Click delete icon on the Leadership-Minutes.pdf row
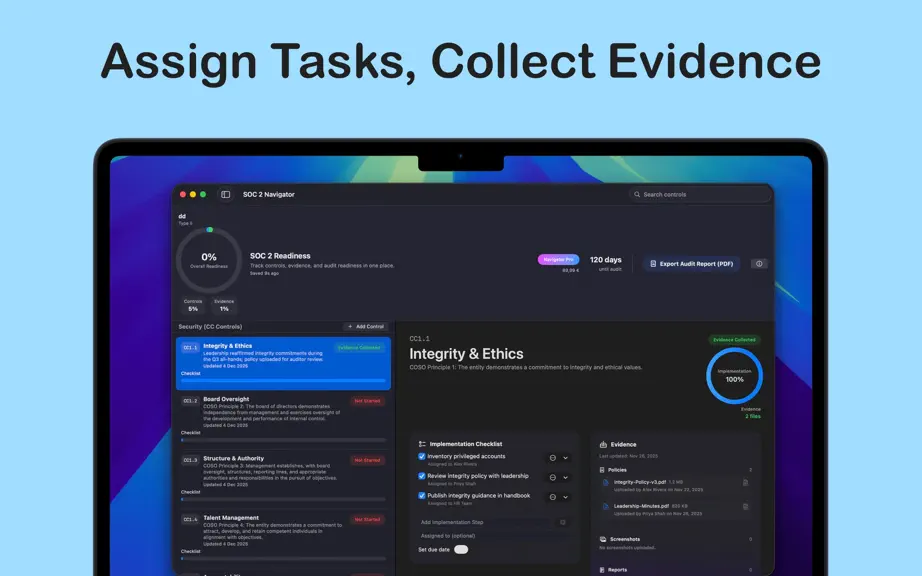Image resolution: width=922 pixels, height=576 pixels. click(x=745, y=507)
